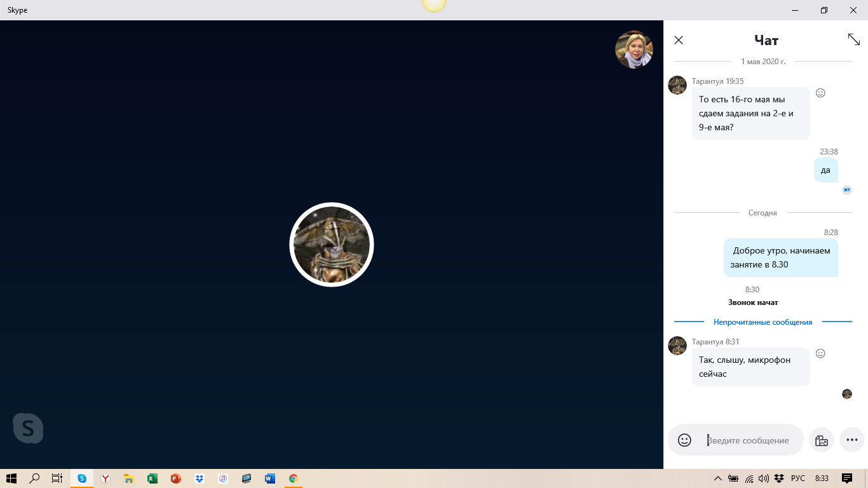Open the volume control in the system tray

tap(764, 478)
